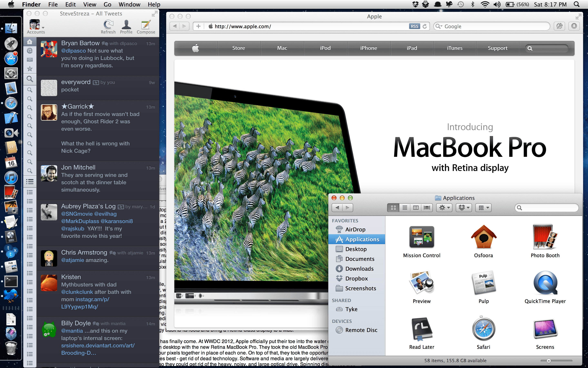Select Preview app icon

point(422,283)
